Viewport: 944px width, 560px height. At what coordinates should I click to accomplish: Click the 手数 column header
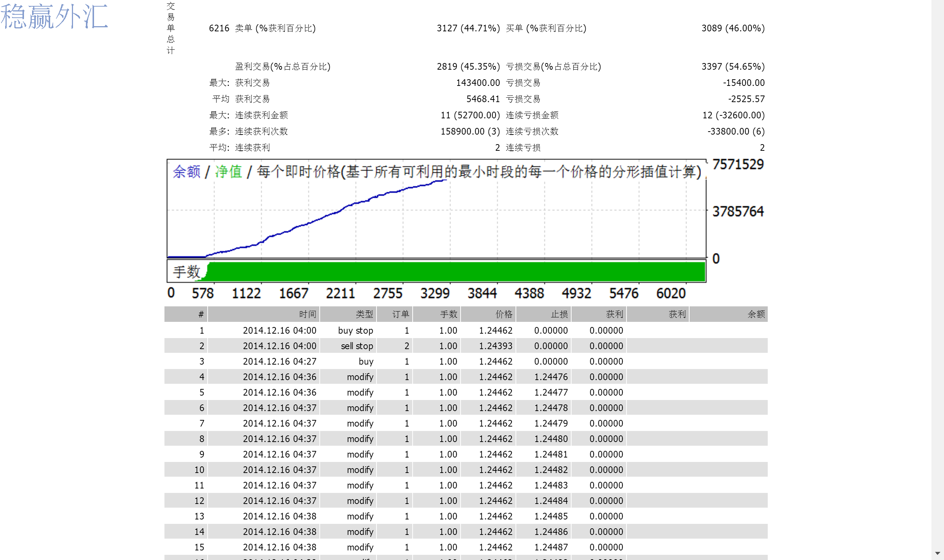coord(437,314)
